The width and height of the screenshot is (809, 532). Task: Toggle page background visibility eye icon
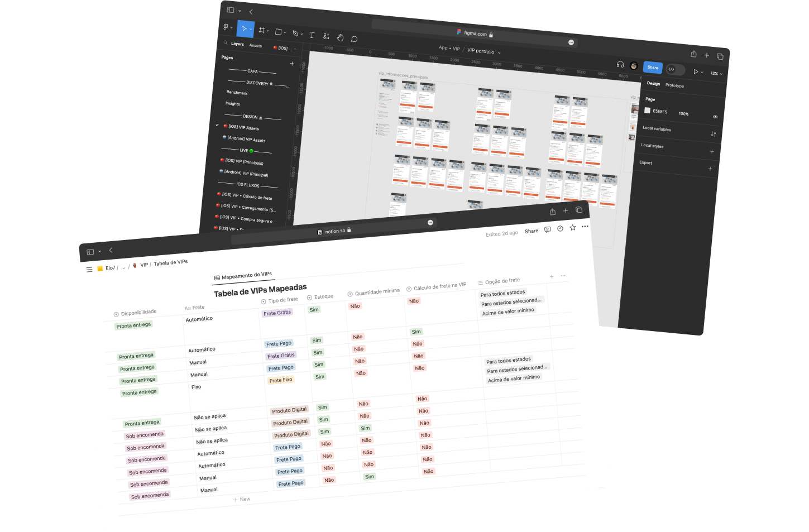coord(715,117)
